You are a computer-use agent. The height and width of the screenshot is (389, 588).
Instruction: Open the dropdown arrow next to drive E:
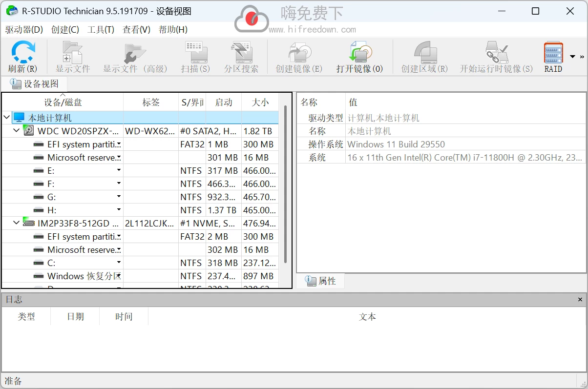[x=118, y=170]
